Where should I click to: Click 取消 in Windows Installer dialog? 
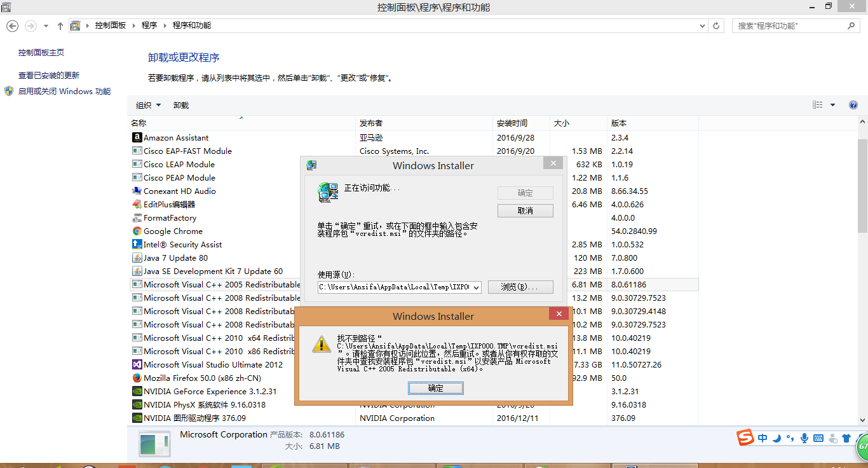526,210
